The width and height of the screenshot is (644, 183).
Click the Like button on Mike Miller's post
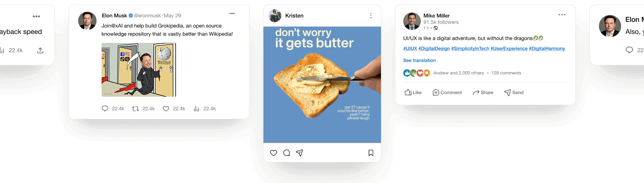point(413,92)
